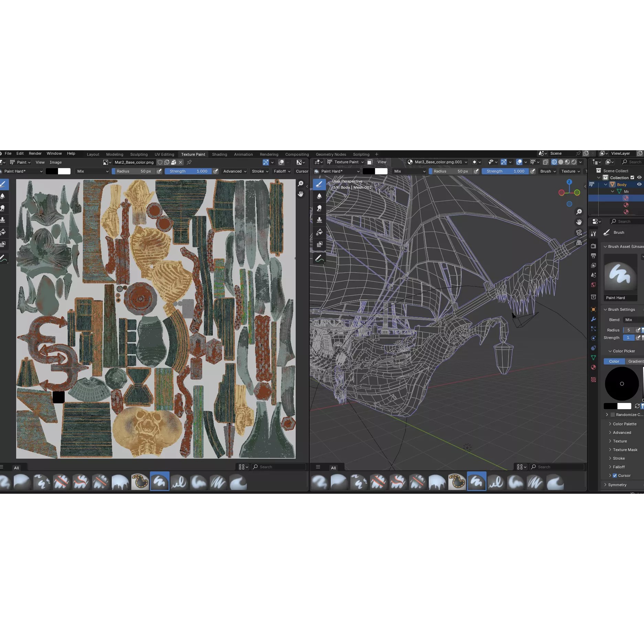The image size is (644, 644).
Task: Select the Soften tool below the Draw tool
Action: 4,196
